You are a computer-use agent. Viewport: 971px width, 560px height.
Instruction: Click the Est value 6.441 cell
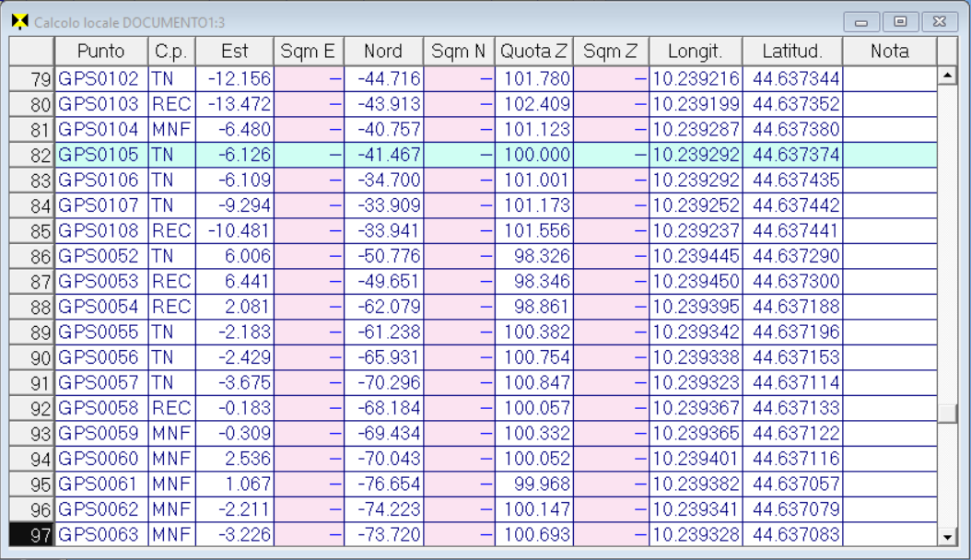tap(234, 281)
